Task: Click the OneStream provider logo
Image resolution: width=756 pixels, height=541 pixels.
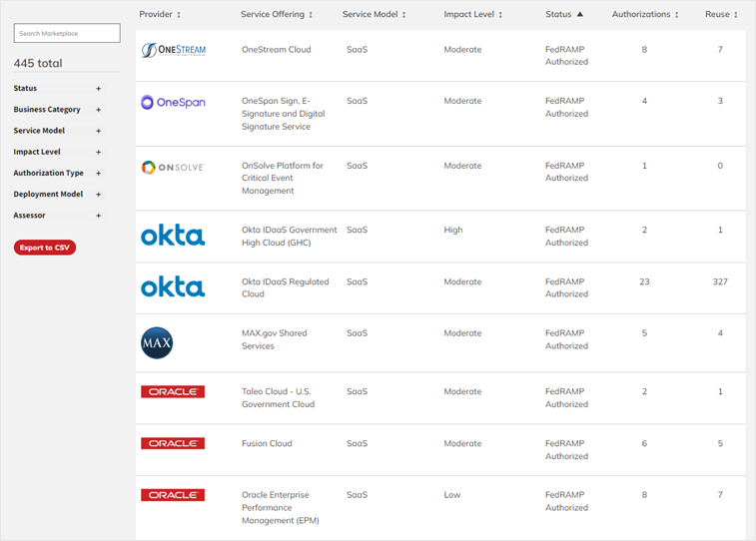Action: (x=174, y=51)
